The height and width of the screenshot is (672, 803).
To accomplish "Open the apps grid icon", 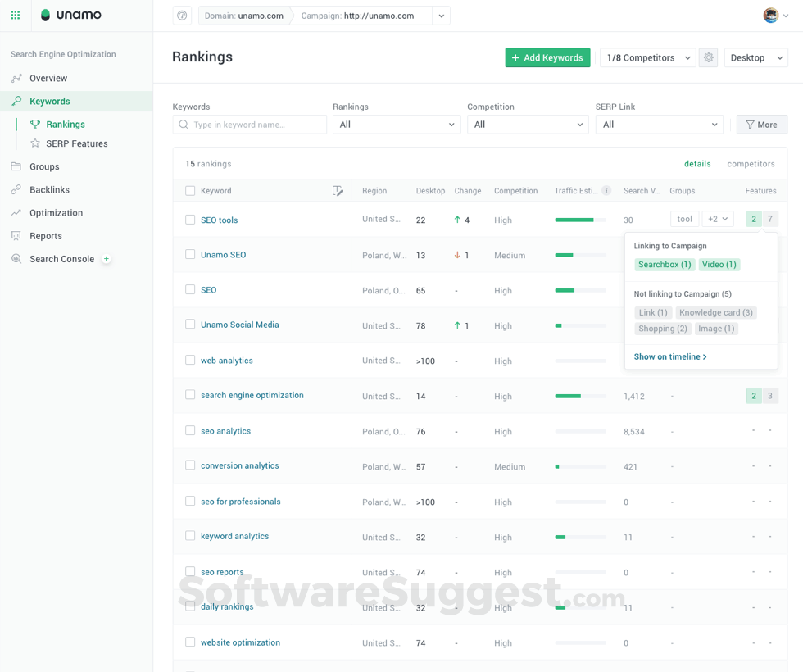I will point(15,15).
